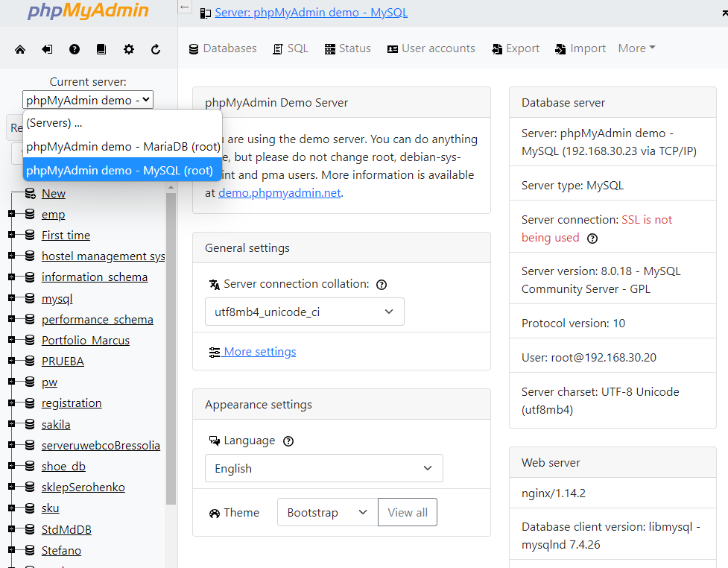Image resolution: width=728 pixels, height=568 pixels.
Task: Click the log out door icon
Action: click(x=47, y=49)
